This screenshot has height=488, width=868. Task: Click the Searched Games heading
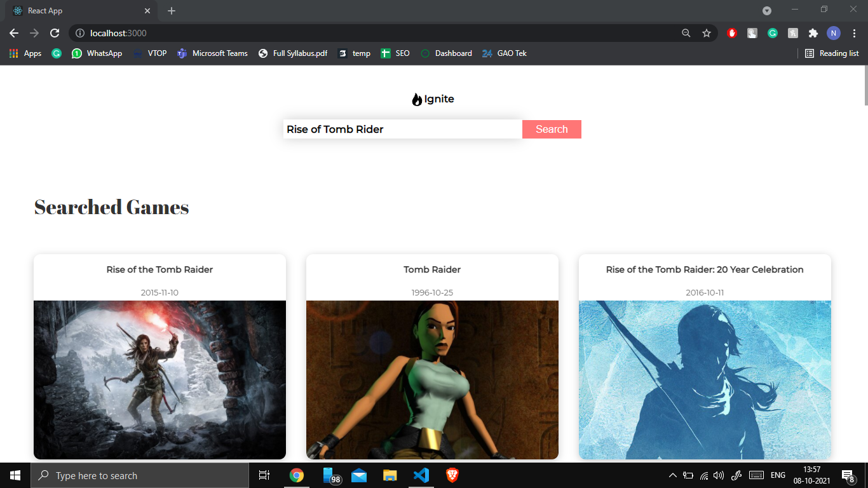click(x=112, y=207)
